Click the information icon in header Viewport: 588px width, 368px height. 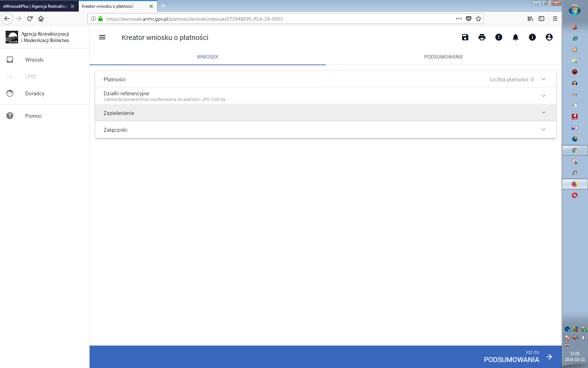coord(532,37)
